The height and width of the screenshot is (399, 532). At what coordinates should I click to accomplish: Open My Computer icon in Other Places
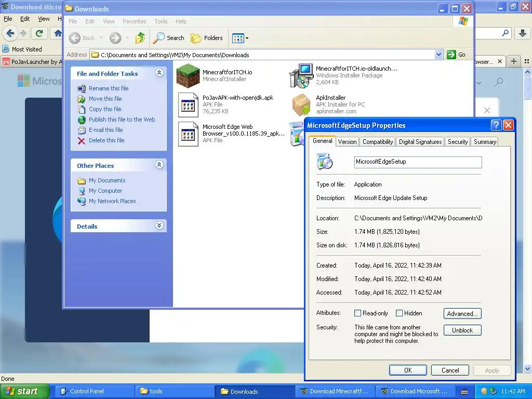[82, 191]
